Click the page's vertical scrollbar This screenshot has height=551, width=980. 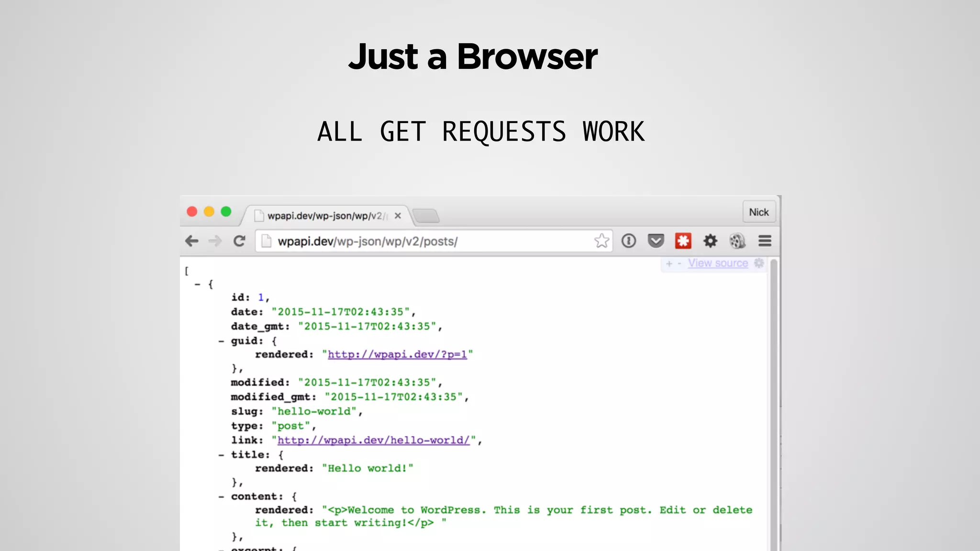tap(774, 404)
